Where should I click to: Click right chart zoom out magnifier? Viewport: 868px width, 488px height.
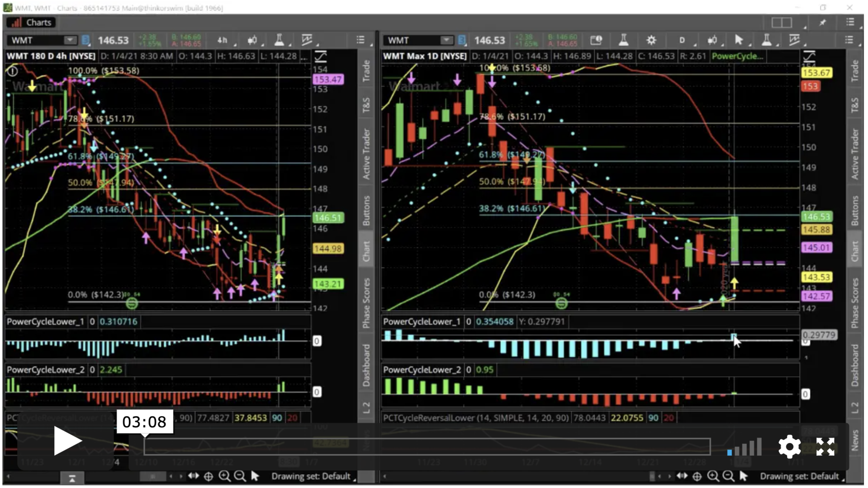[729, 476]
